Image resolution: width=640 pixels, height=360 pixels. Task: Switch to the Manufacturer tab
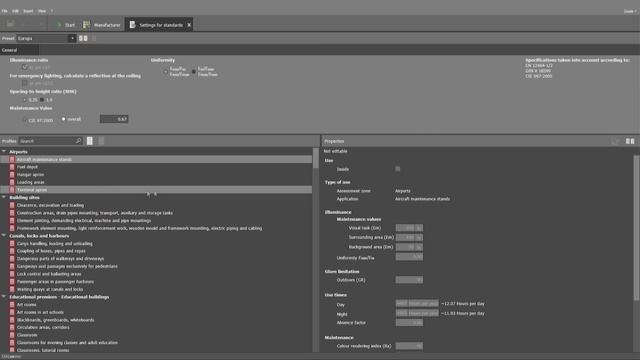point(102,25)
